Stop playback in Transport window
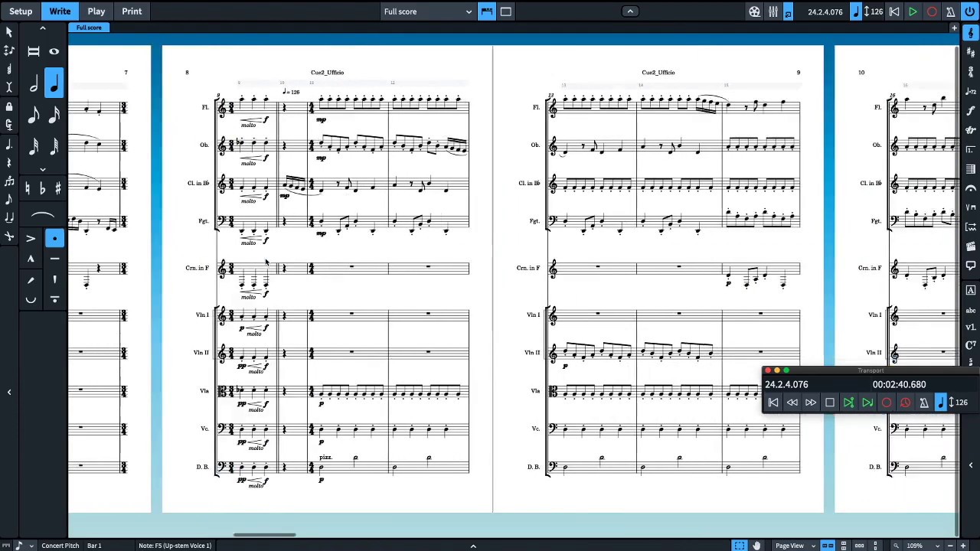This screenshot has height=551, width=980. click(830, 403)
